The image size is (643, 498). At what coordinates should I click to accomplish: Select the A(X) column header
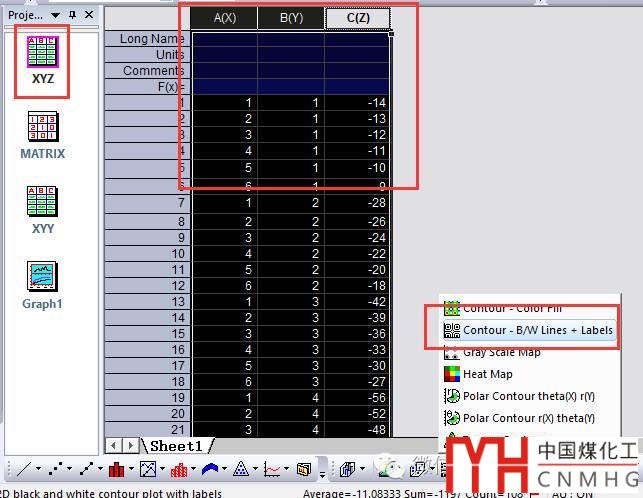[224, 18]
